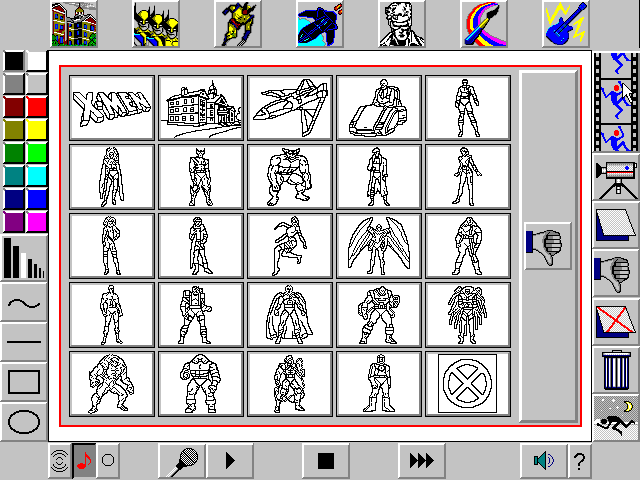640x480 pixels.
Task: Select the hover chair Professor picture
Action: 379,108
